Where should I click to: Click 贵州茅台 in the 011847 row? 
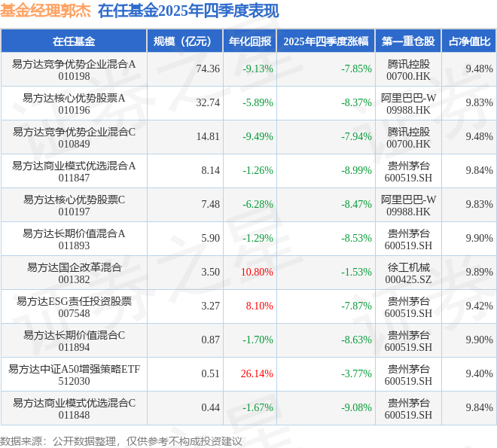[x=409, y=166]
